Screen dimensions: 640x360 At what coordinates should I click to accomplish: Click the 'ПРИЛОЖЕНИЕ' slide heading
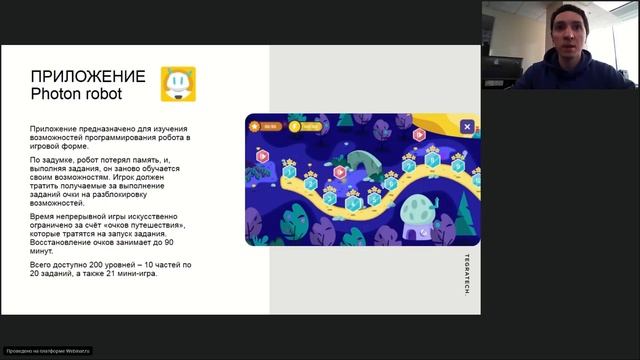pos(88,76)
